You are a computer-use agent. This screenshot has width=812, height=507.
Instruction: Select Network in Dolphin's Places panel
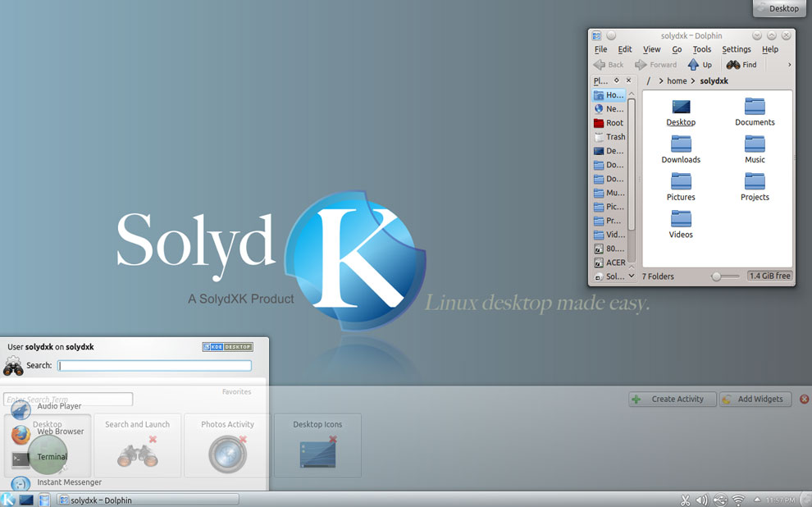609,109
